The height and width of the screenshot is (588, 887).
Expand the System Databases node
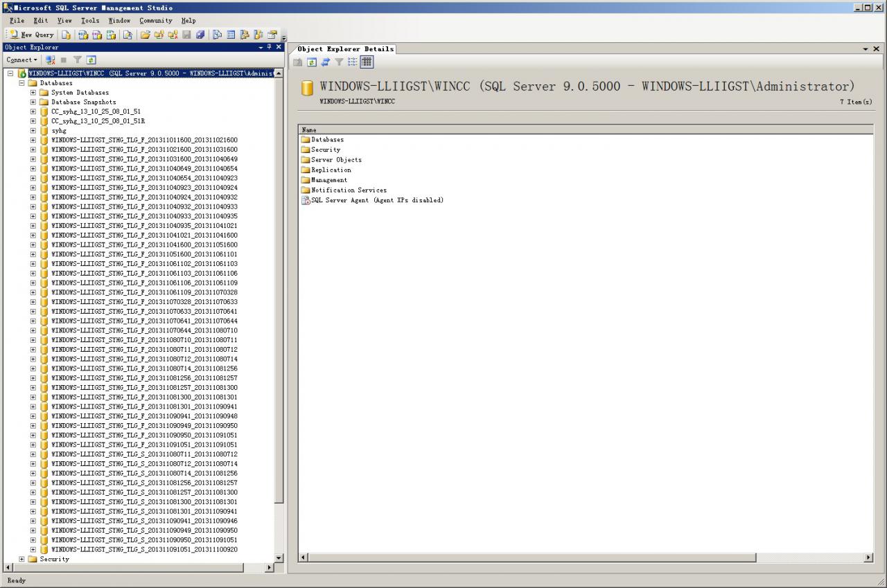point(33,93)
